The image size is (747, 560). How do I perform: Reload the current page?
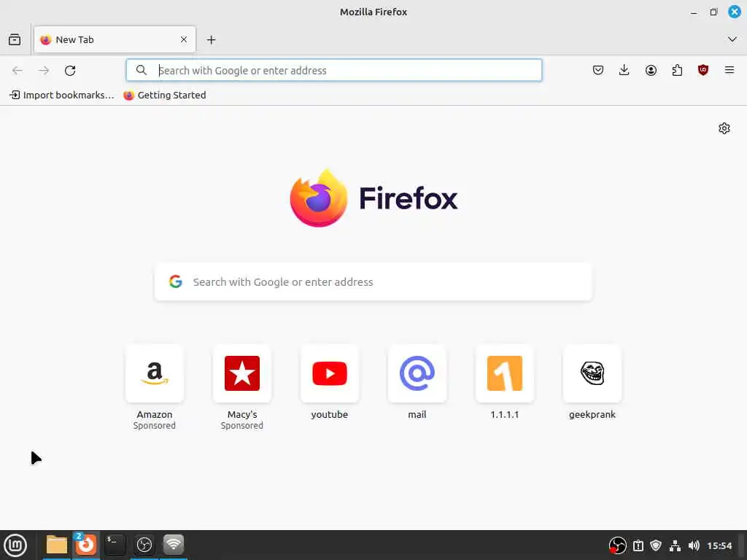70,71
